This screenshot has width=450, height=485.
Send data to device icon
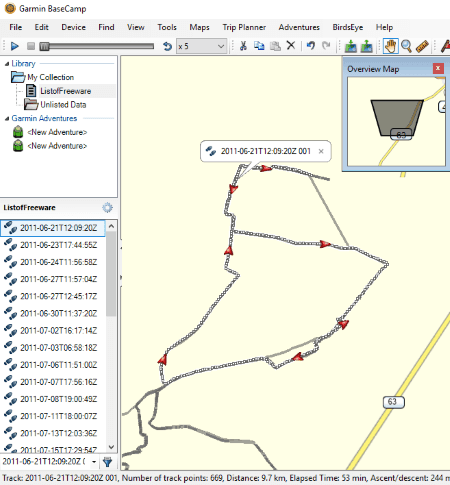tap(351, 46)
